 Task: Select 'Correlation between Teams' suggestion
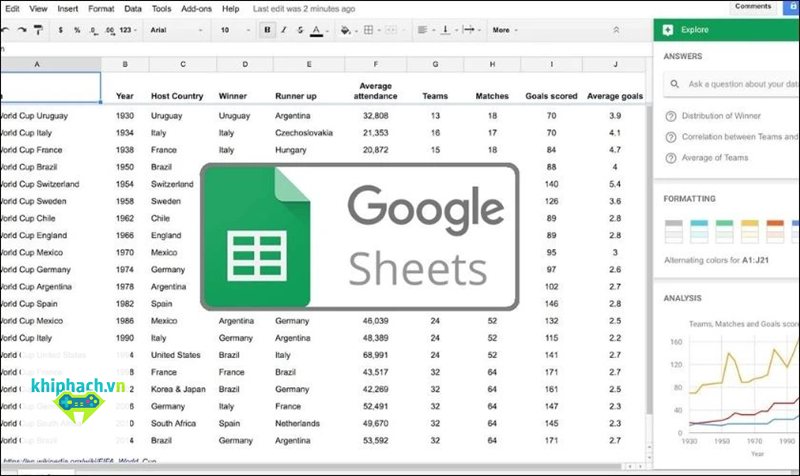(739, 137)
